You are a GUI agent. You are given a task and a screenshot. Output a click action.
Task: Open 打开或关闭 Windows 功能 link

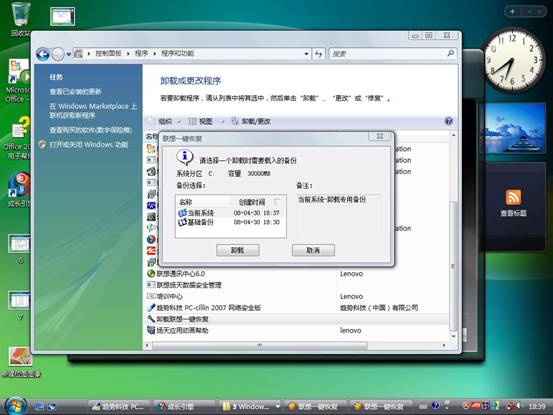[89, 145]
